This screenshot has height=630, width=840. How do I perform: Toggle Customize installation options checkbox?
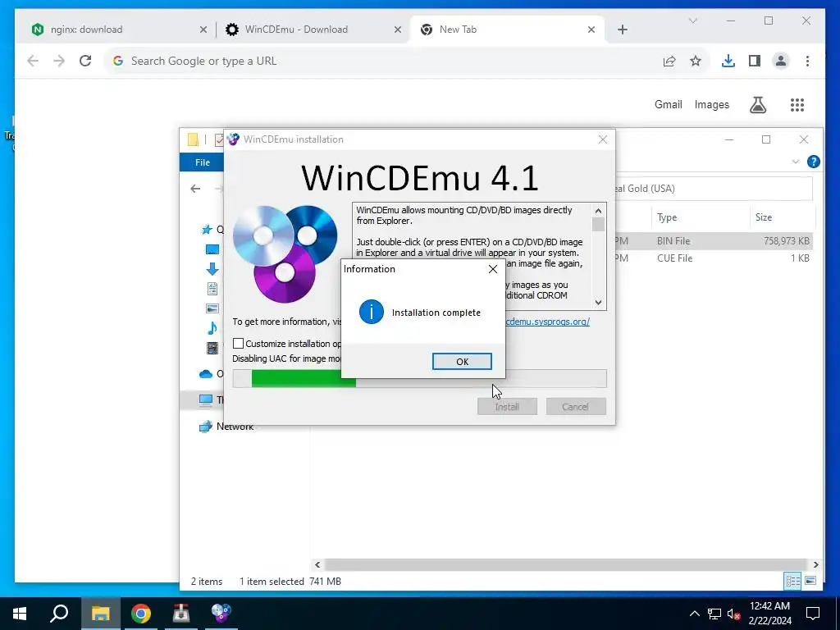[x=239, y=344]
